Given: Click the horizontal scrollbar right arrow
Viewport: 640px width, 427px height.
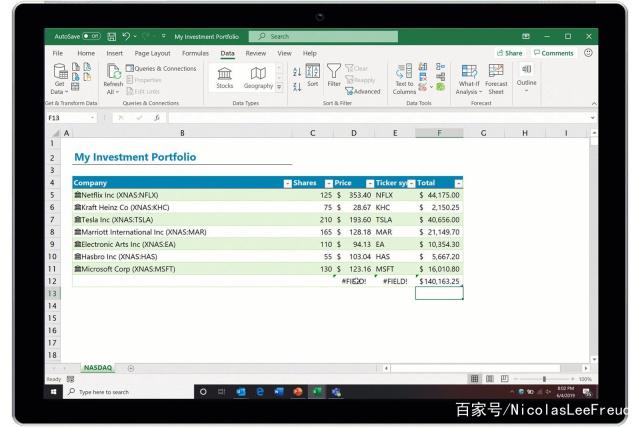Looking at the screenshot, I should click(586, 368).
